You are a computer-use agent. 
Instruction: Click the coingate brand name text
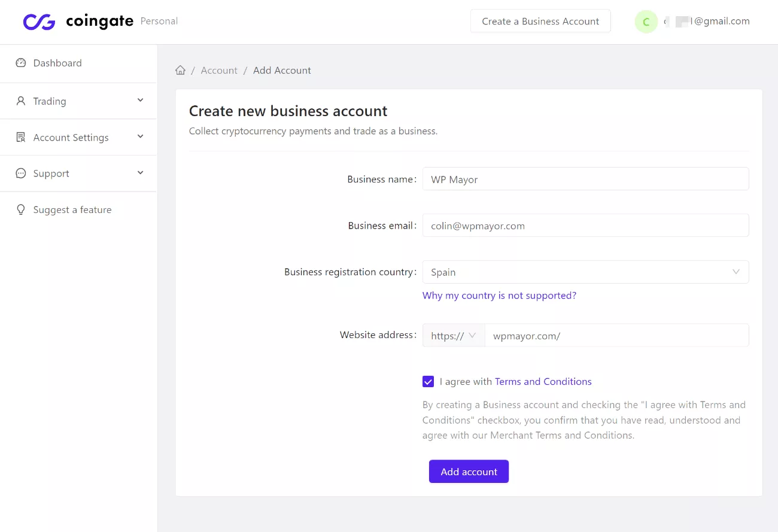(99, 22)
